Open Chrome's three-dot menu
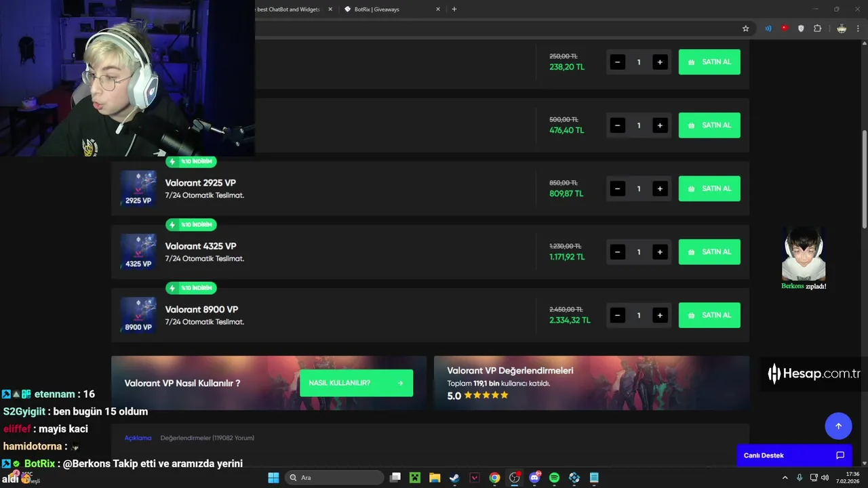Image resolution: width=868 pixels, height=488 pixels. pos(858,28)
